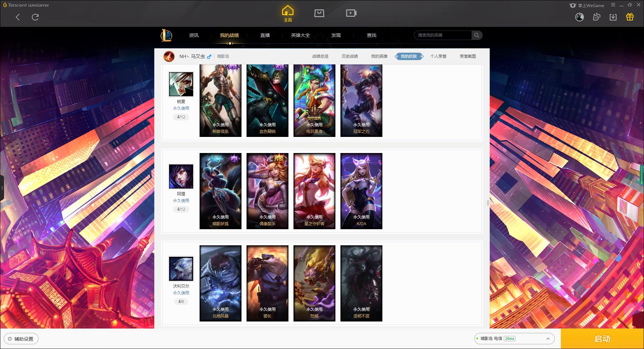
Task: Open the hamburger menu icon at top right
Action: tap(613, 5)
